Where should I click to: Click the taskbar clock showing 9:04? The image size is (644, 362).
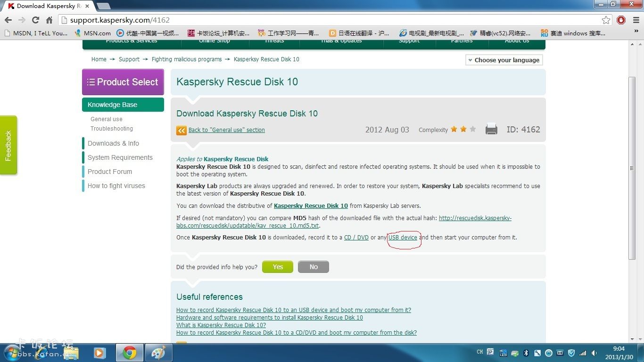pos(619,353)
